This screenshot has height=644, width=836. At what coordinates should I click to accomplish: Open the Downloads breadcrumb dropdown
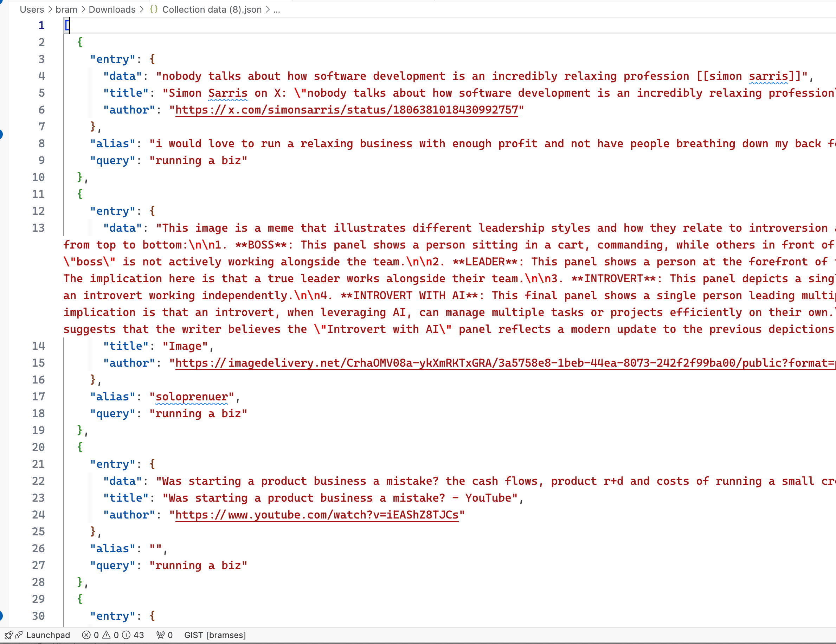tap(112, 9)
